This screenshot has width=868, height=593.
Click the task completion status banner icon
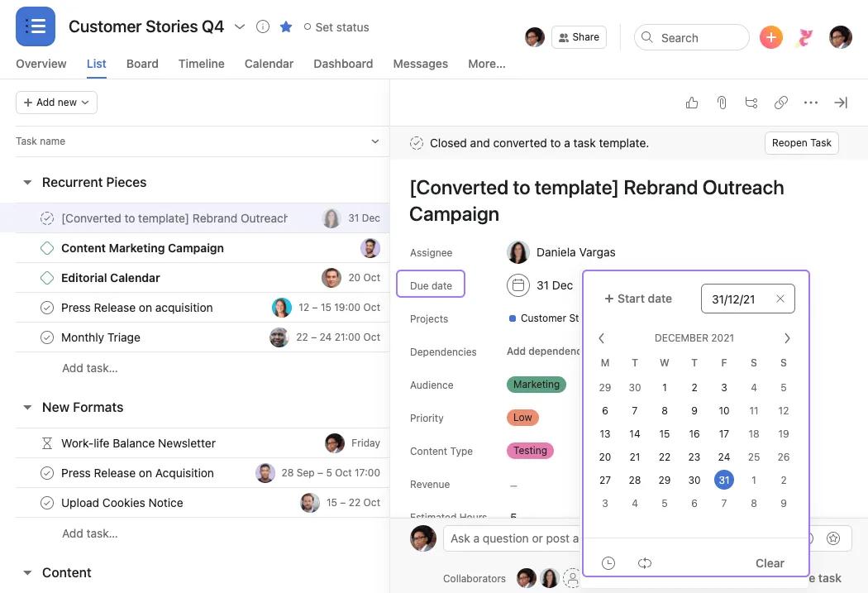tap(417, 142)
